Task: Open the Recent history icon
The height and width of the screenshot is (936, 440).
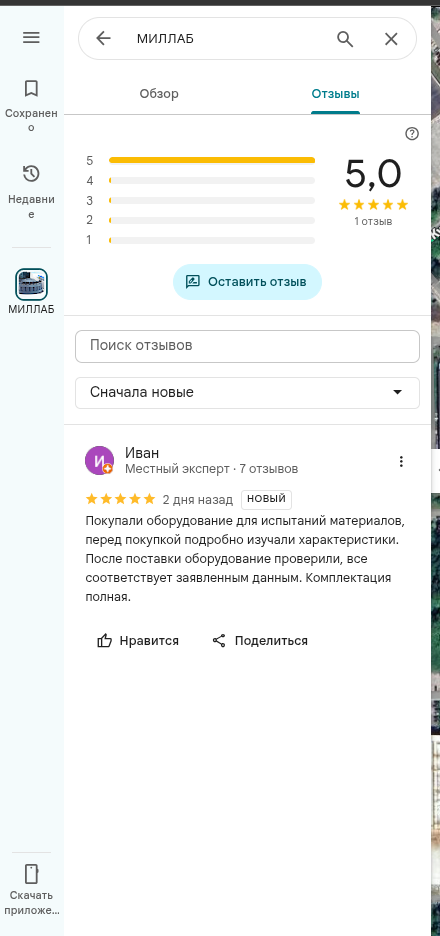Action: (x=31, y=174)
